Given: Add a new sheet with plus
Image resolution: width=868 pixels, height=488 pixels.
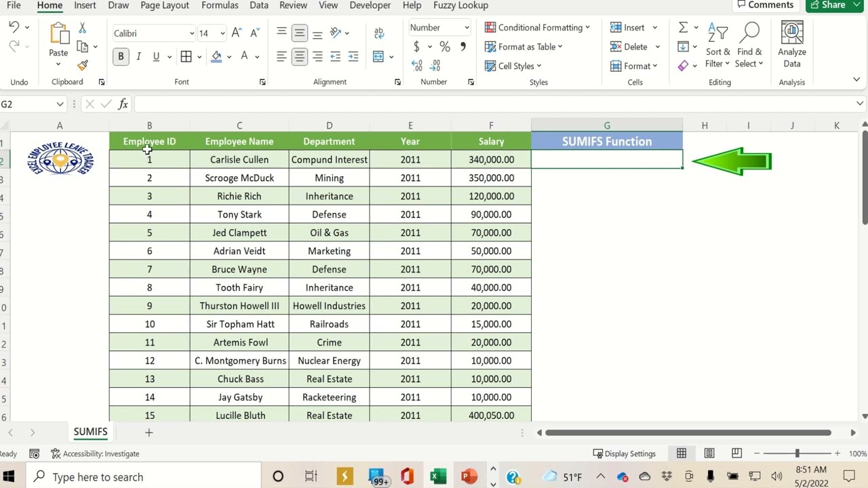Looking at the screenshot, I should point(149,432).
